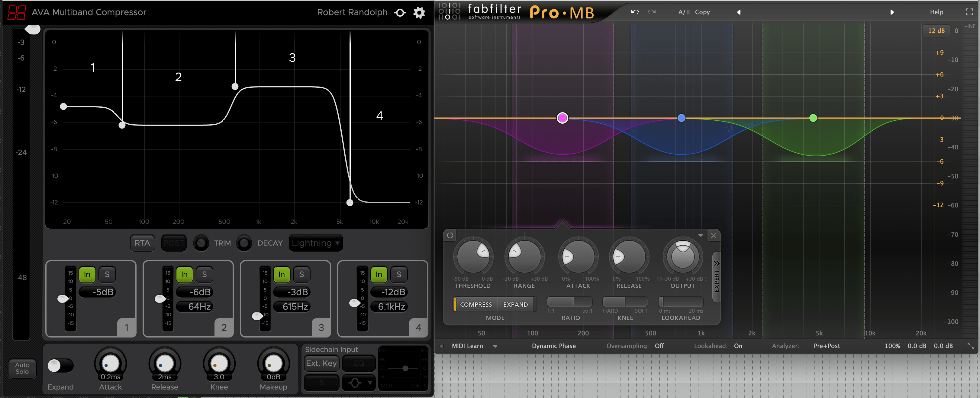This screenshot has width=980, height=398.
Task: Go to previous preset arrow
Action: pyautogui.click(x=738, y=12)
